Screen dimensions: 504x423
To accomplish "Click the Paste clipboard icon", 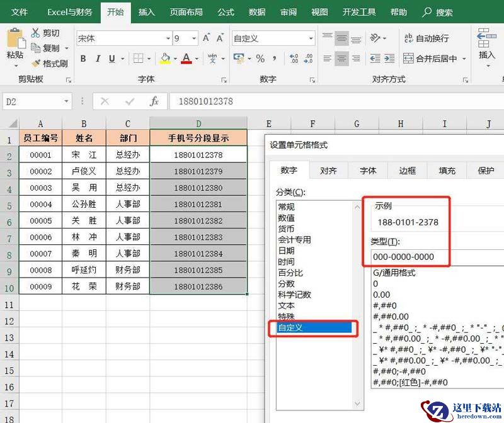I will point(15,38).
